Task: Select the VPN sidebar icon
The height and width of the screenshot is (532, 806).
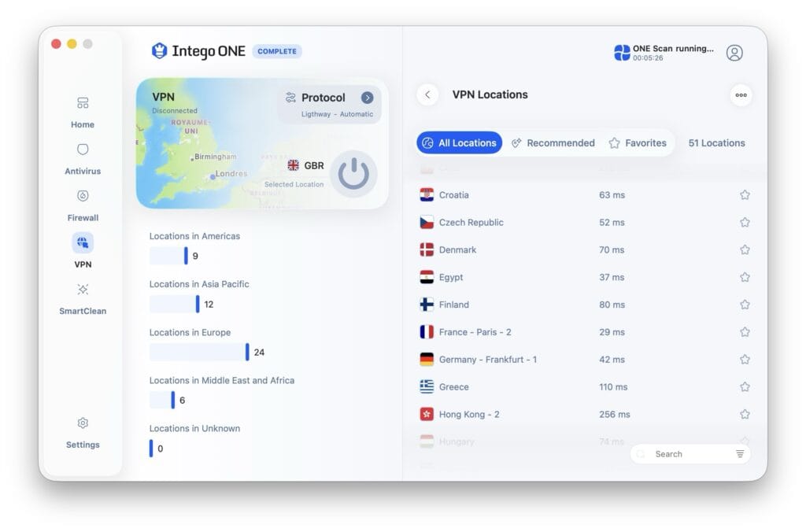Action: tap(83, 248)
